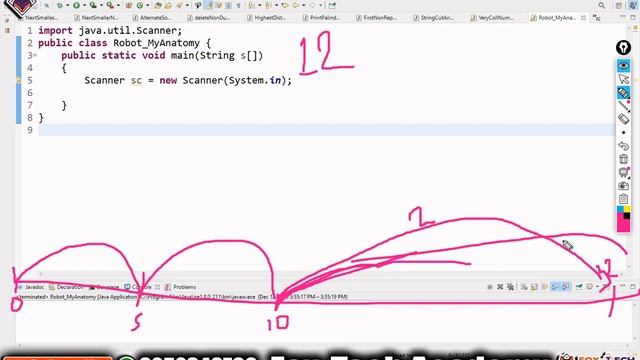The image size is (640, 360).
Task: Click the Next Annotation icon
Action: (251, 5)
